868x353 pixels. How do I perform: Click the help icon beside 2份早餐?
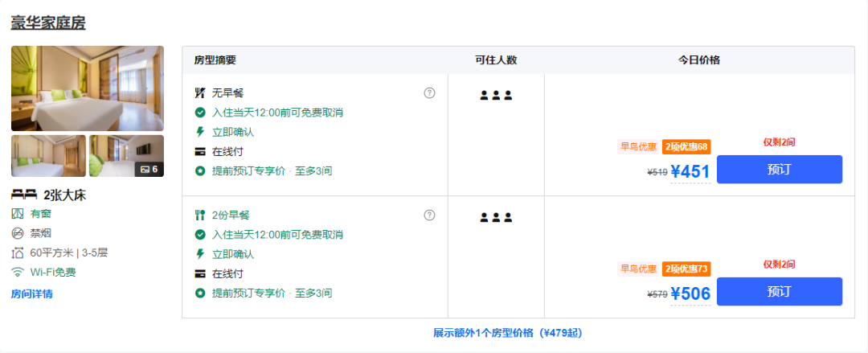point(429,215)
